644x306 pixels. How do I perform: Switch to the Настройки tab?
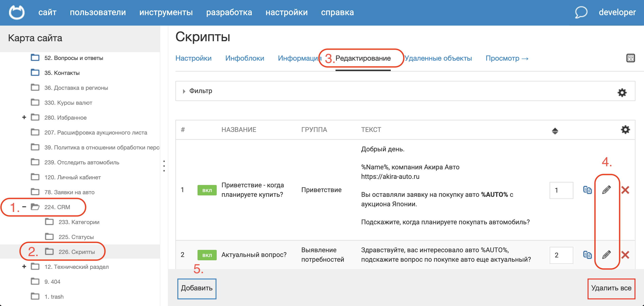click(193, 58)
